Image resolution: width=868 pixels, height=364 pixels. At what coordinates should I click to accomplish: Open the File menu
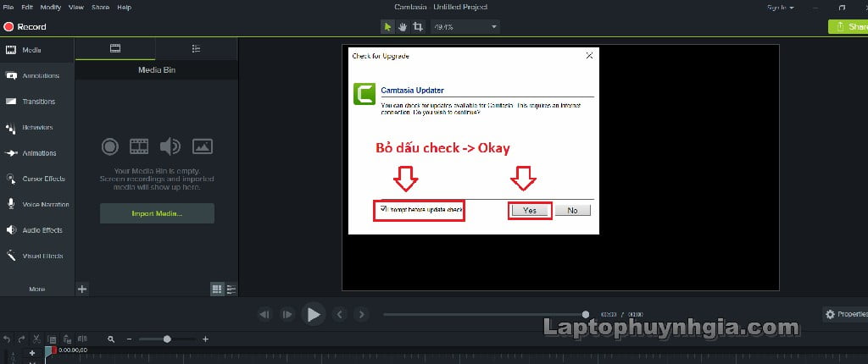pyautogui.click(x=8, y=7)
